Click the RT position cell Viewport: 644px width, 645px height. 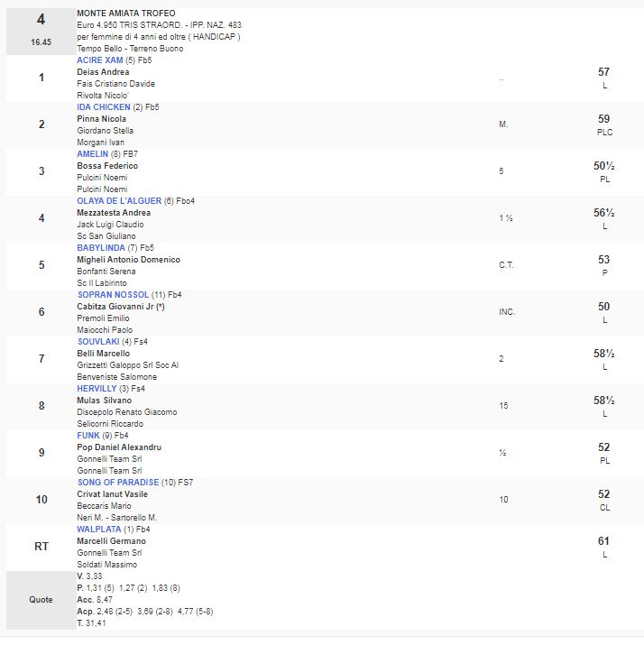[x=41, y=547]
